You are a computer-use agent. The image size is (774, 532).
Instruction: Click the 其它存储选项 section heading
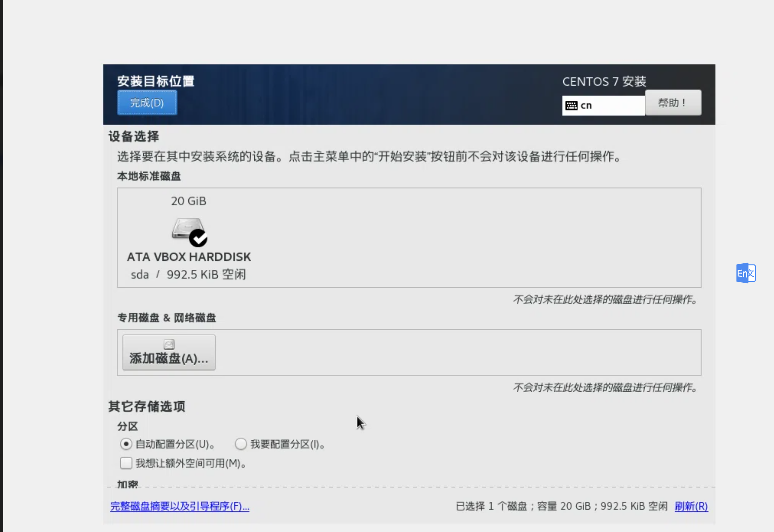click(x=147, y=406)
